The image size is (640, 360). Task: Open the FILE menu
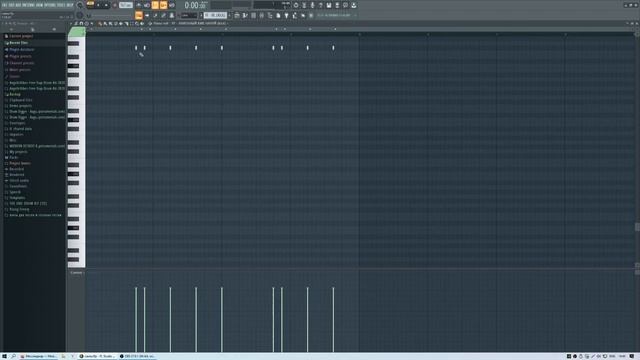[4, 5]
